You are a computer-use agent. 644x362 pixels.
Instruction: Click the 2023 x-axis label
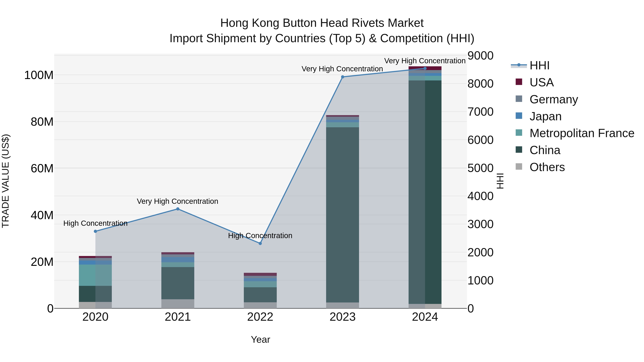click(x=343, y=317)
